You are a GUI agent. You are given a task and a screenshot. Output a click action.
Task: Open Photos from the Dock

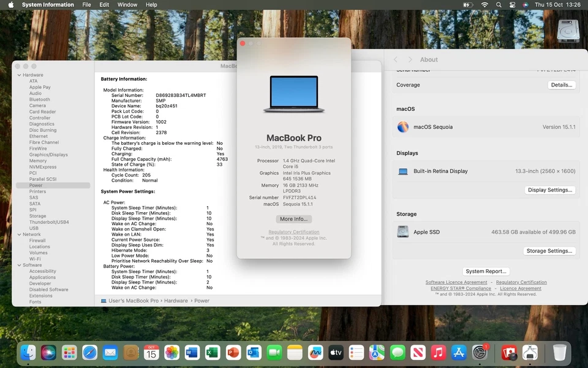click(171, 353)
